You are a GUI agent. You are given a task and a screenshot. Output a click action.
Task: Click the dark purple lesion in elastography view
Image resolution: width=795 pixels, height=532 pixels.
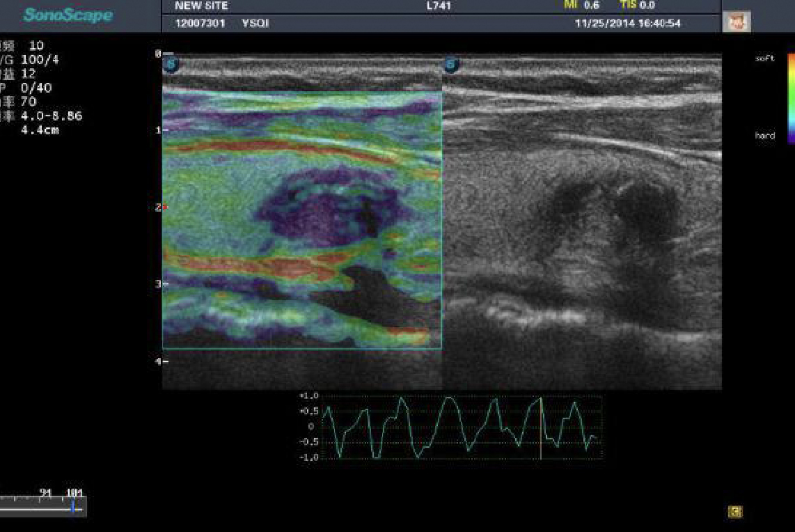tap(327, 209)
